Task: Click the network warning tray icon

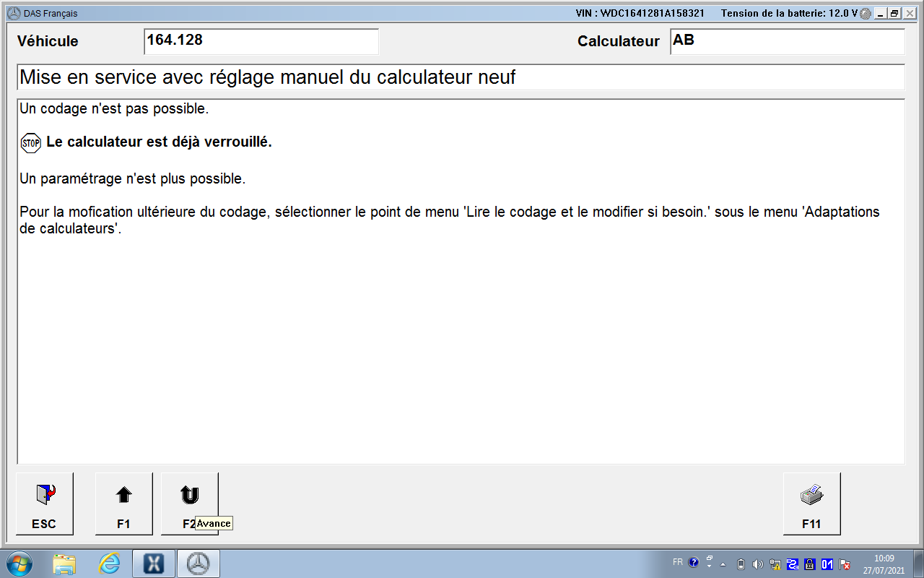Action: coord(775,564)
